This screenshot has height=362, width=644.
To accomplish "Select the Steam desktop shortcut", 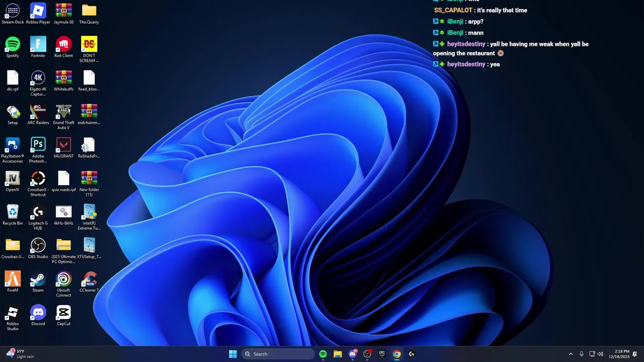I will [x=38, y=282].
